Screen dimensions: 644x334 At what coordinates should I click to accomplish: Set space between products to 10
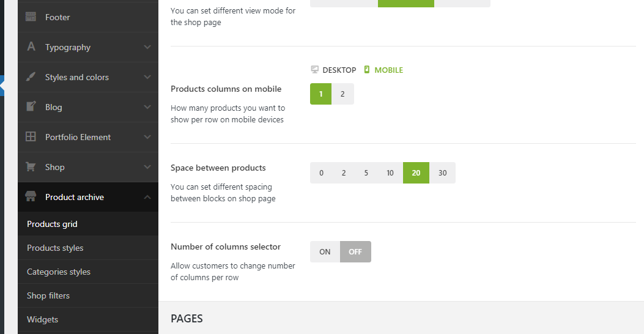coord(390,173)
